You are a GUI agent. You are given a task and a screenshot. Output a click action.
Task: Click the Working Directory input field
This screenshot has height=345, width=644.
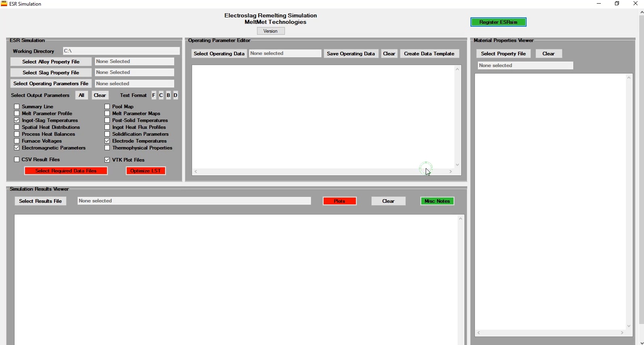coord(121,51)
